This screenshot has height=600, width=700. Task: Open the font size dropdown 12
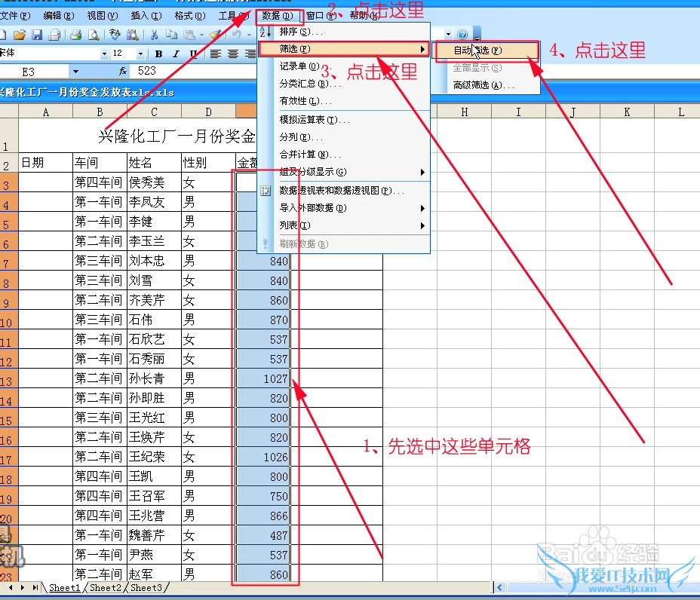pos(140,54)
